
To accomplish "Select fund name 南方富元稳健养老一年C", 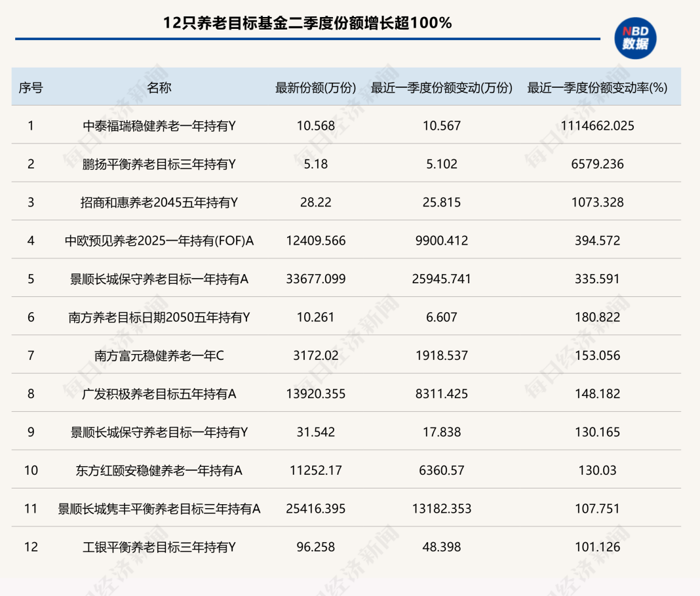I will [x=159, y=356].
